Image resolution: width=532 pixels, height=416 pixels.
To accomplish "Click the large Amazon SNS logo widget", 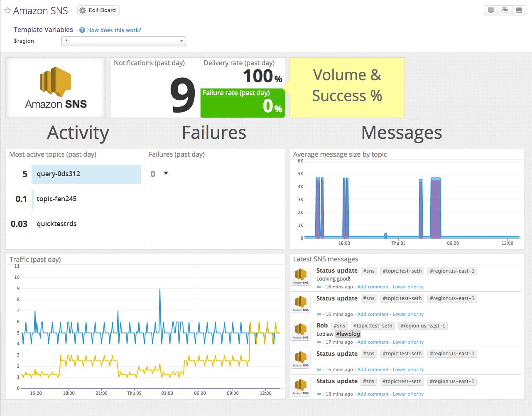I will tap(55, 88).
